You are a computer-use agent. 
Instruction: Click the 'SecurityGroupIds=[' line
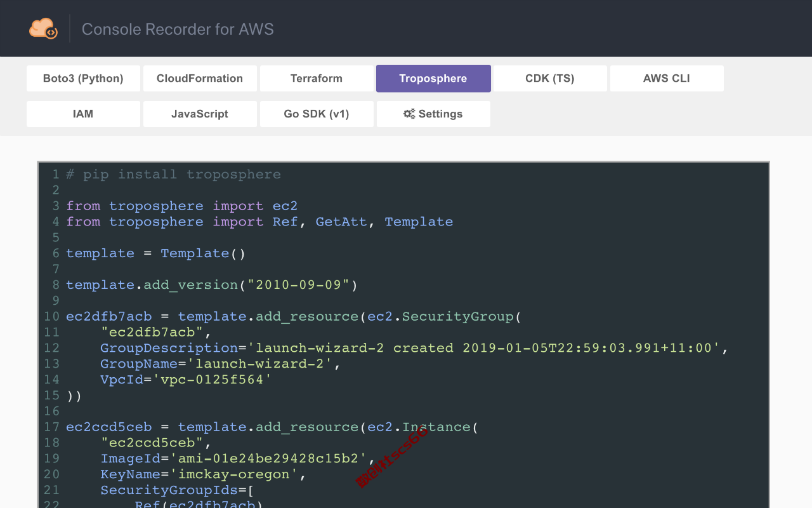click(178, 490)
